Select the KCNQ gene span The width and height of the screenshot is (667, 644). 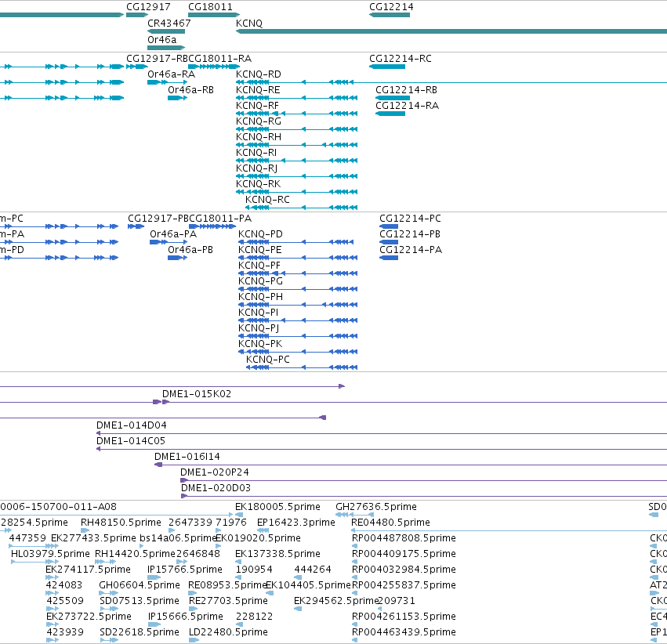[x=451, y=31]
